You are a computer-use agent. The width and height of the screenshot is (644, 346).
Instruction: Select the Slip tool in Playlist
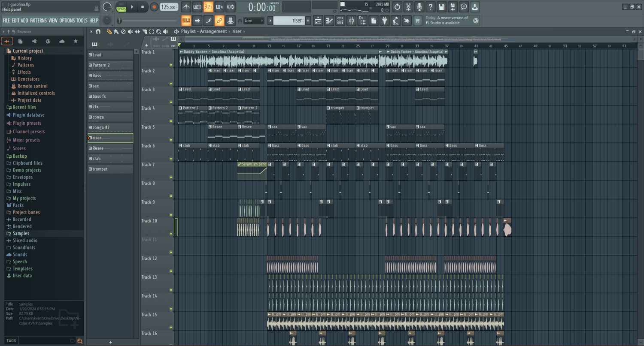click(x=137, y=31)
